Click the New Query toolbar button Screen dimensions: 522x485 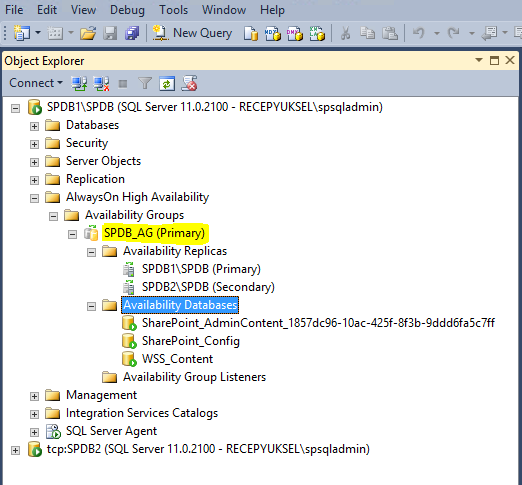click(192, 33)
